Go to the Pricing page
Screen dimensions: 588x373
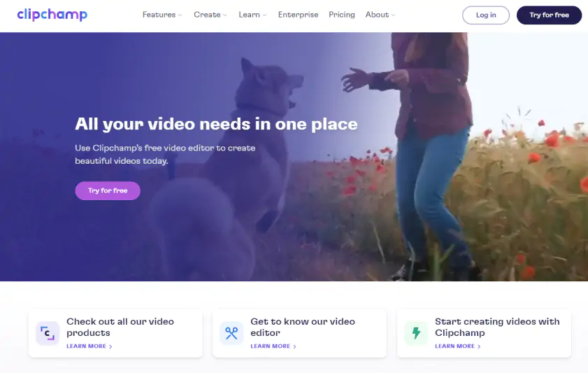click(x=342, y=15)
